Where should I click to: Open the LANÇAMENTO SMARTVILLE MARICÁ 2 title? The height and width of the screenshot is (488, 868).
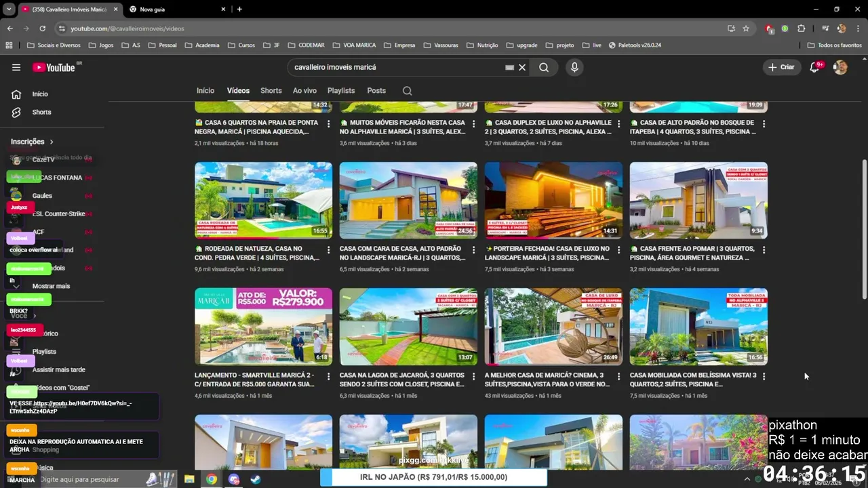[x=254, y=380]
